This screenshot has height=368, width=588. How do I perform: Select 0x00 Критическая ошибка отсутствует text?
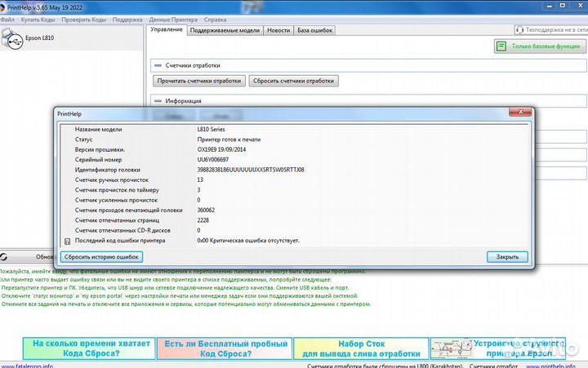248,241
